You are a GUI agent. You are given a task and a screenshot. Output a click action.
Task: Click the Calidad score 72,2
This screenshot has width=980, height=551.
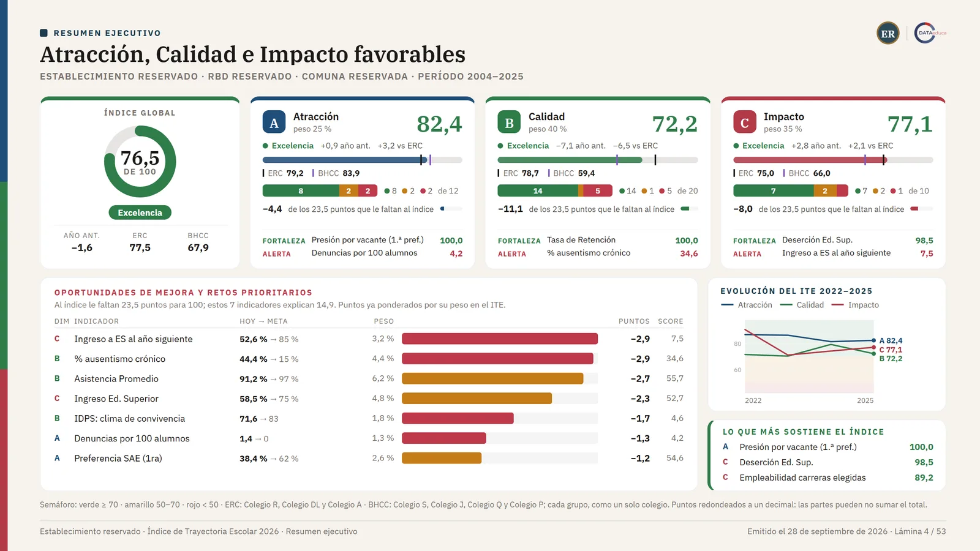[x=674, y=124]
